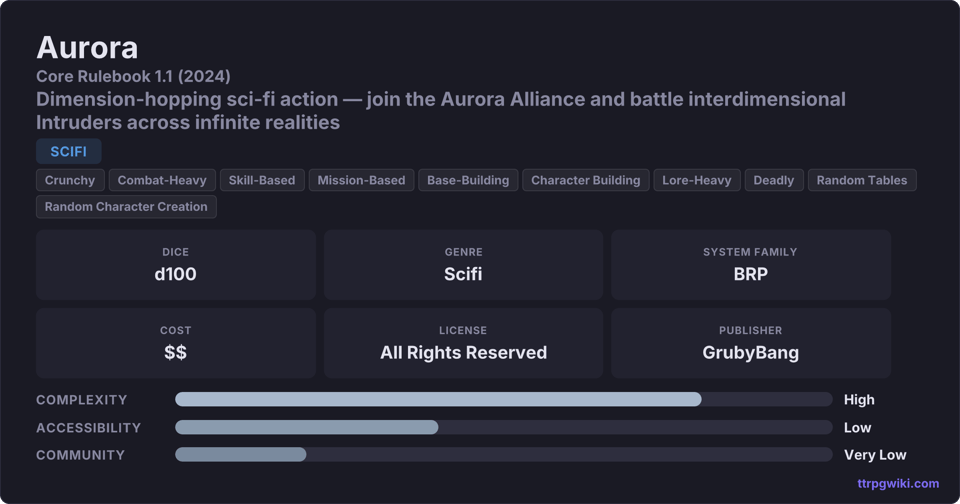Click the Dice d100 info card
960x504 pixels.
click(176, 265)
